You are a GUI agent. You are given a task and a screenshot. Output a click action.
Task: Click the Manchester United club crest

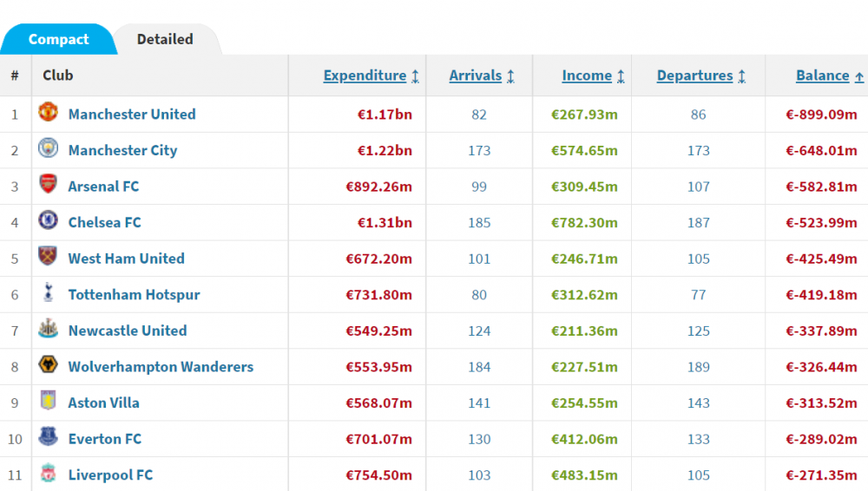(48, 112)
